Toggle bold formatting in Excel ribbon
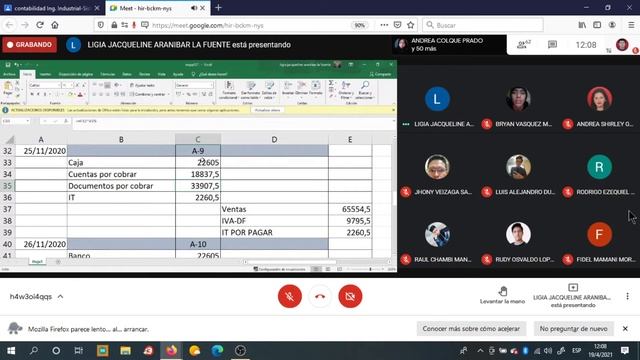640x360 pixels. click(x=31, y=94)
